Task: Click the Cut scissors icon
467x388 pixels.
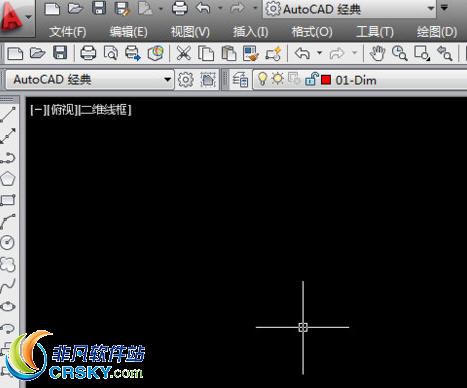Action: (x=184, y=53)
